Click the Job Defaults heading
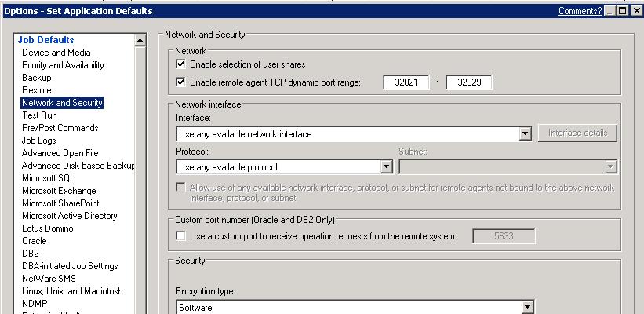This screenshot has width=644, height=314. [x=45, y=40]
